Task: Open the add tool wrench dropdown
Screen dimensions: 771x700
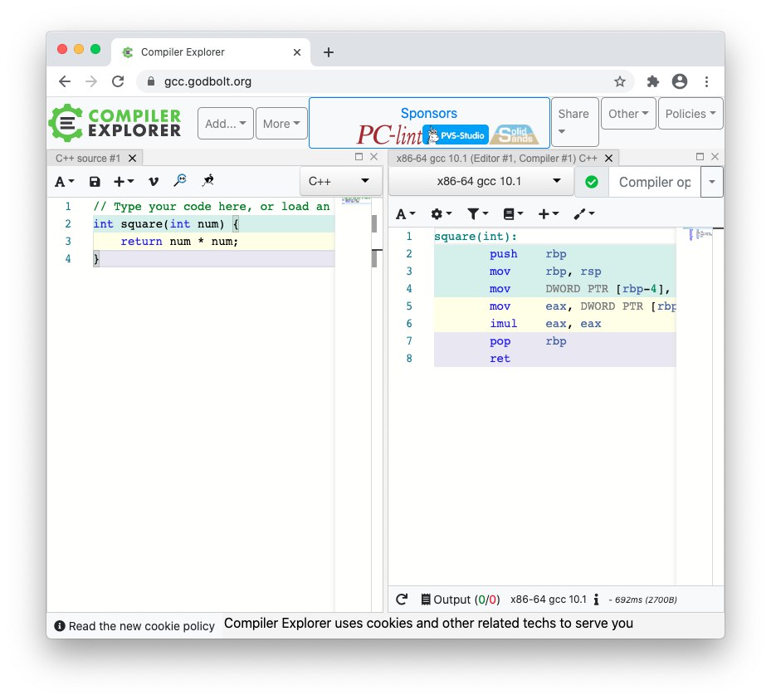Action: coord(584,214)
